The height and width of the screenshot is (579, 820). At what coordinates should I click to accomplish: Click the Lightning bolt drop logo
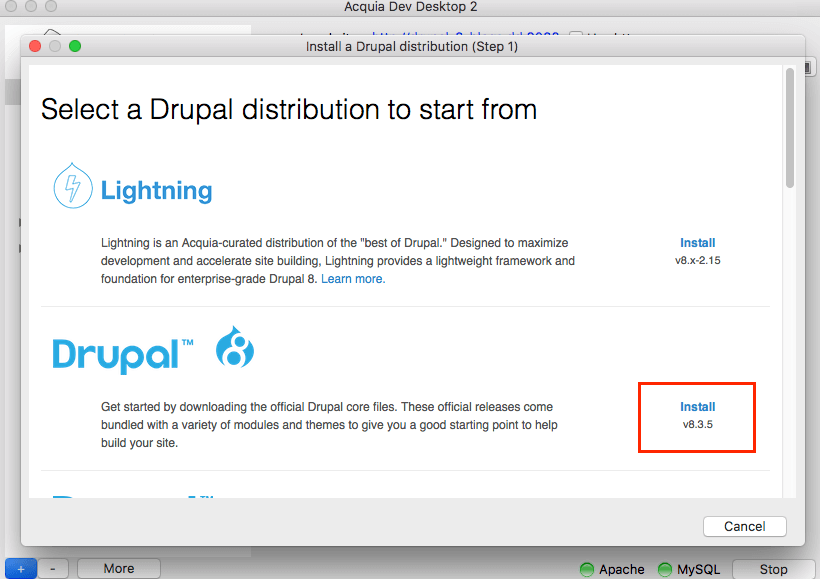[73, 186]
